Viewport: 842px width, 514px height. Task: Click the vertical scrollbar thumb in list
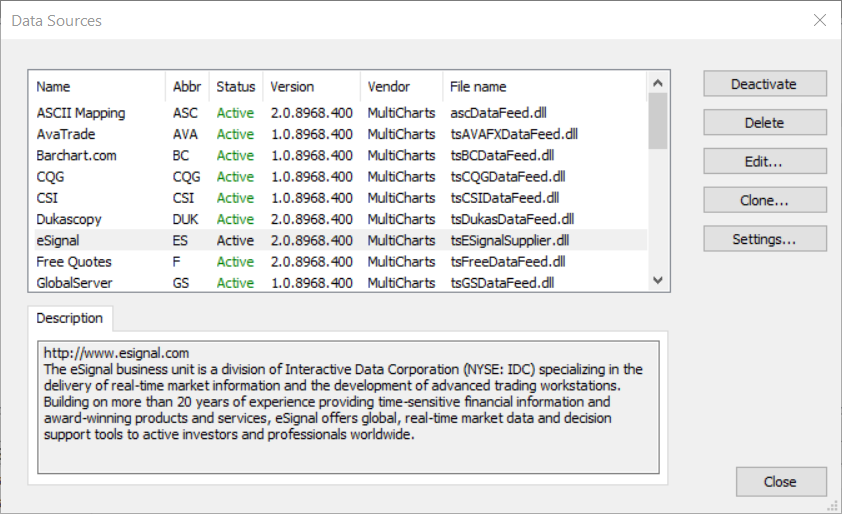(658, 121)
